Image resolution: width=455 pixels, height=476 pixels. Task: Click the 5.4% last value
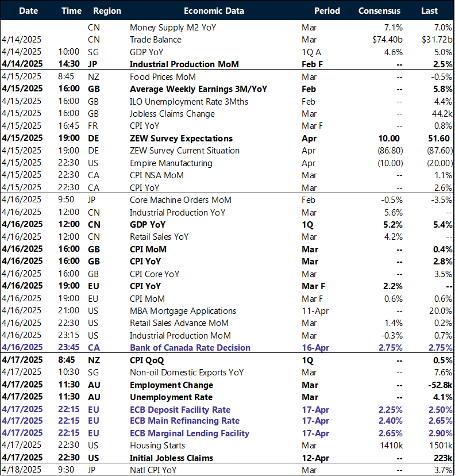tap(443, 225)
